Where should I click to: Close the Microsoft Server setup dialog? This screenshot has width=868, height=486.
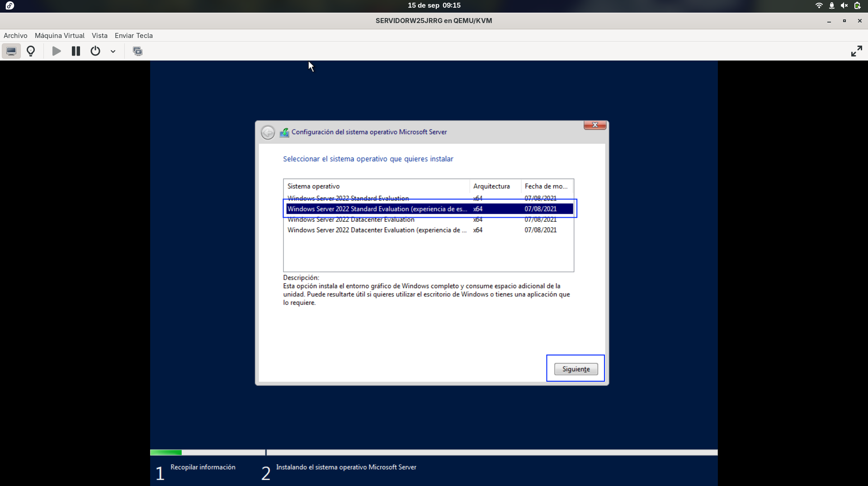pyautogui.click(x=595, y=125)
